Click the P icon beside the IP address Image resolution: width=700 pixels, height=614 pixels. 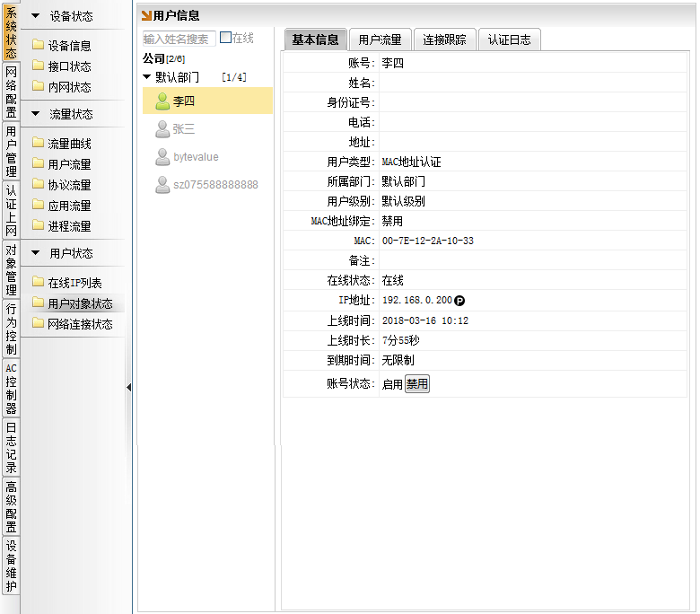pyautogui.click(x=459, y=300)
